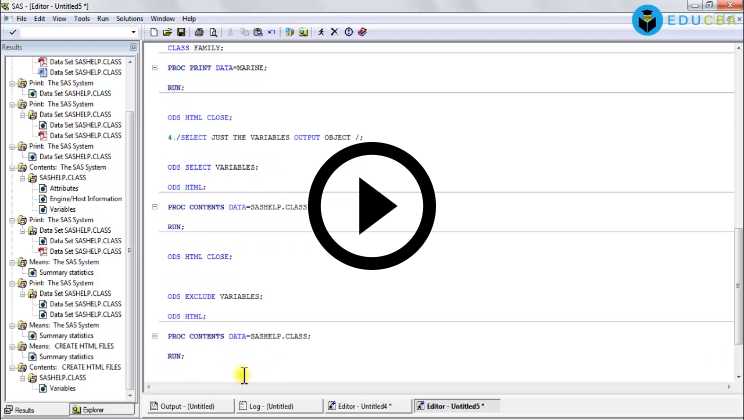This screenshot has height=420, width=744.
Task: Click the Print toolbar icon
Action: click(199, 33)
